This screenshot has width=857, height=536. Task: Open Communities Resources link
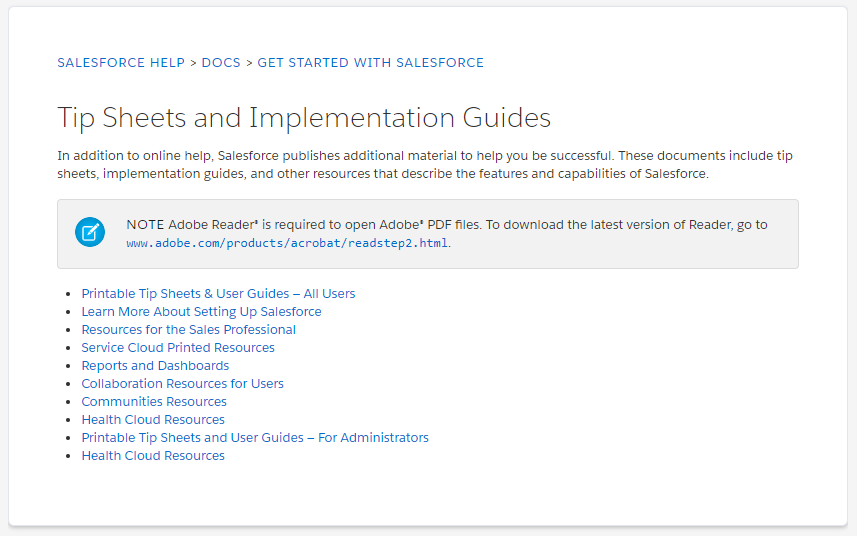point(154,402)
